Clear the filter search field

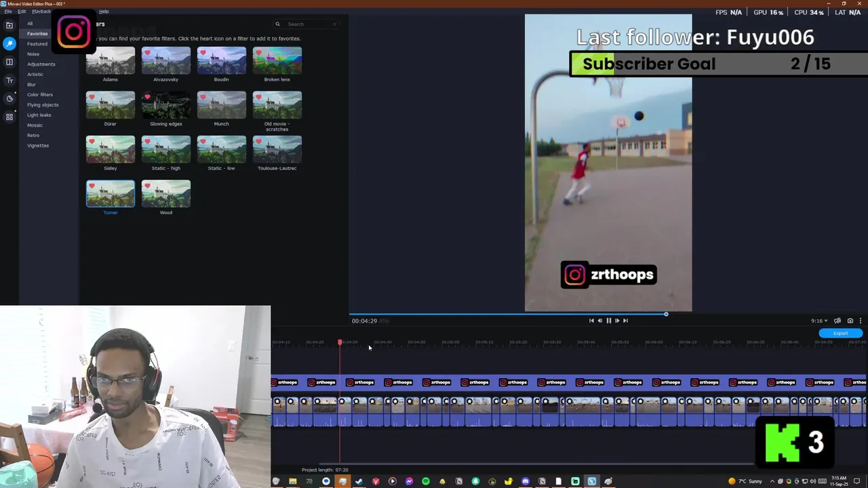[x=334, y=24]
